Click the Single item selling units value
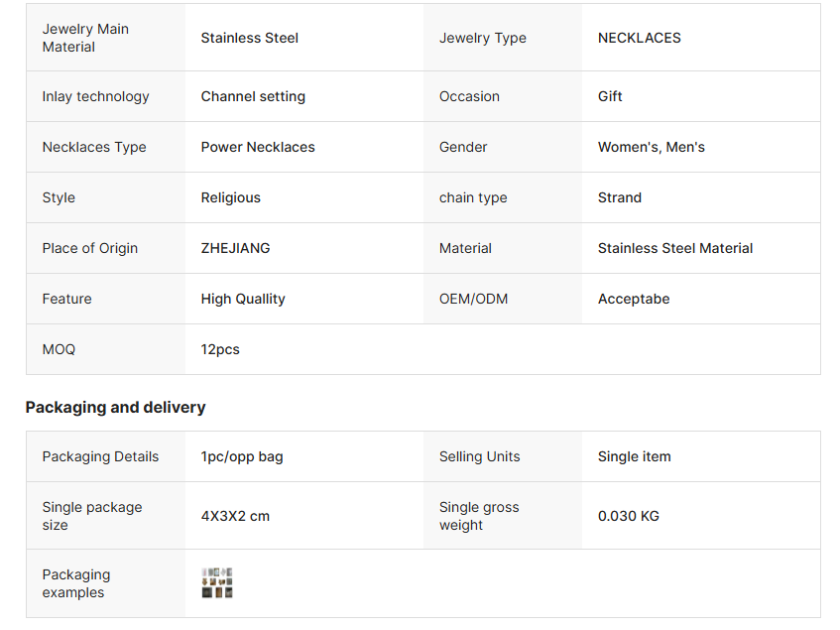This screenshot has width=840, height=630. click(x=635, y=457)
